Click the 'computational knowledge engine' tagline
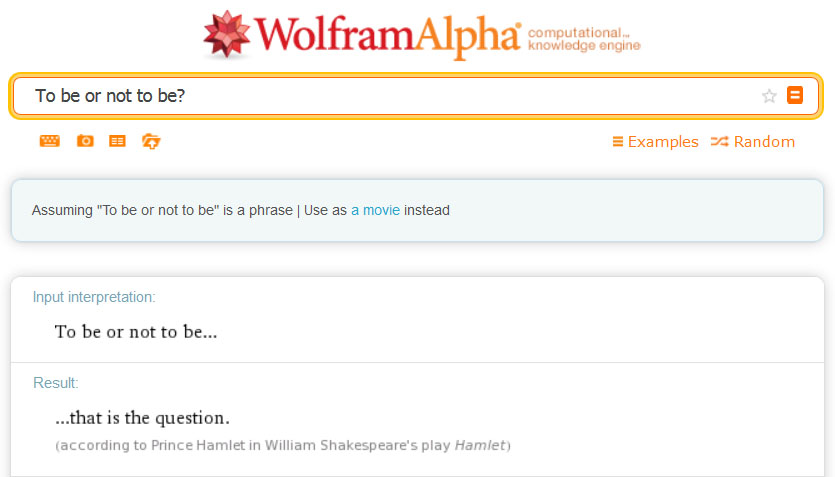Viewport: 835px width, 477px height. 583,39
